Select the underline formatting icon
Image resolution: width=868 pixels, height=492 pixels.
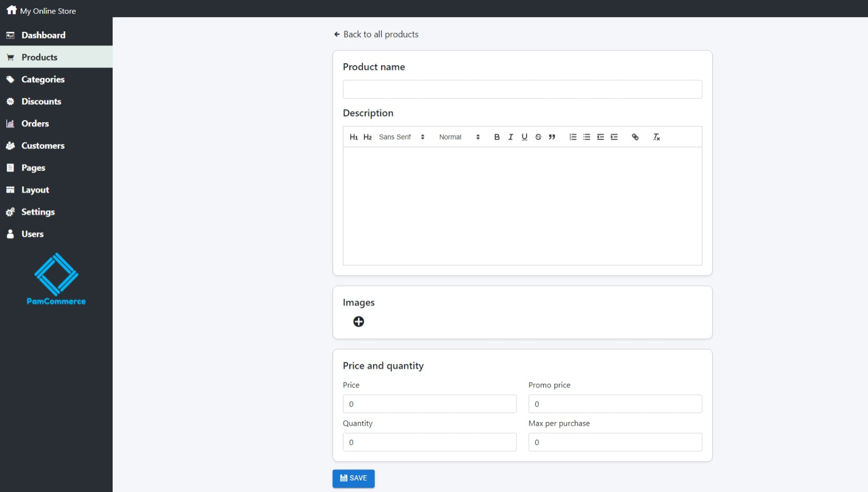point(524,137)
